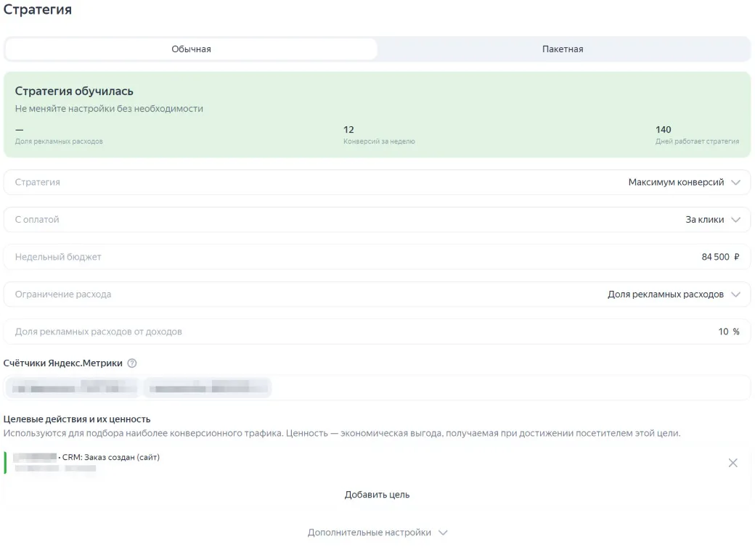Click the С оплатой label
This screenshot has height=560, width=755.
tap(37, 220)
